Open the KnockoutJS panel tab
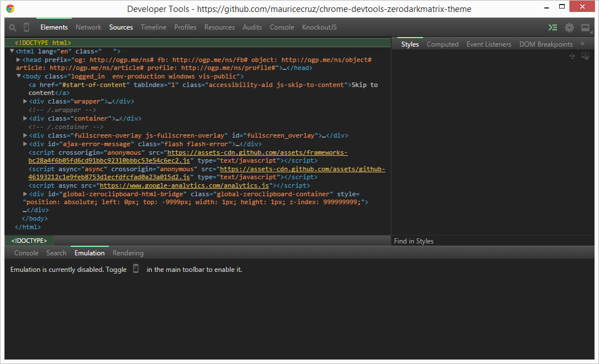This screenshot has width=599, height=364. pos(319,27)
